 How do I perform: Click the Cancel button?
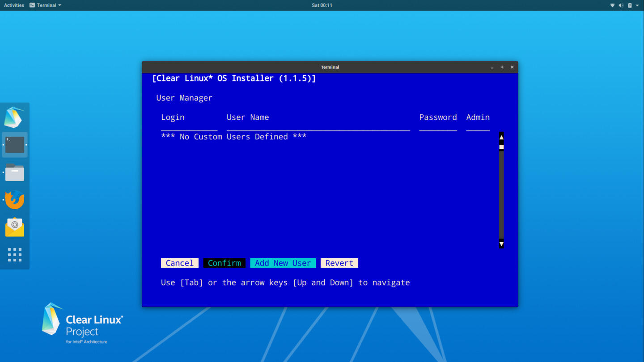[180, 263]
